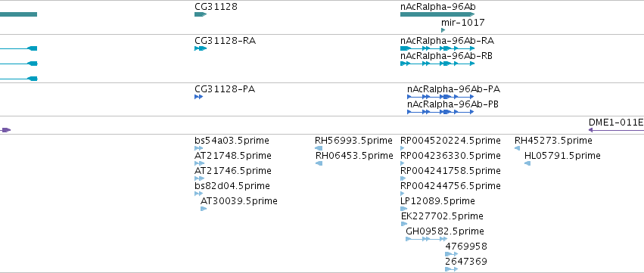Select the 4769958 feature arrow

pyautogui.click(x=451, y=254)
